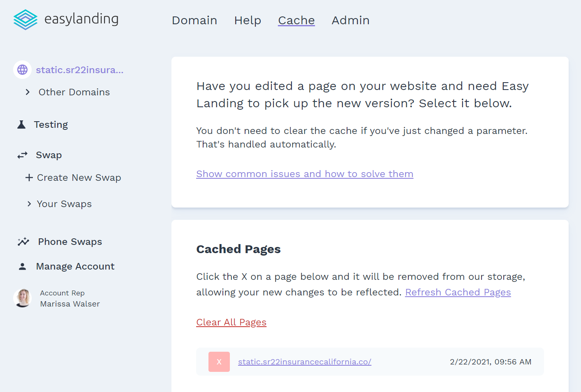Click the Marissa Walser name

click(x=70, y=304)
